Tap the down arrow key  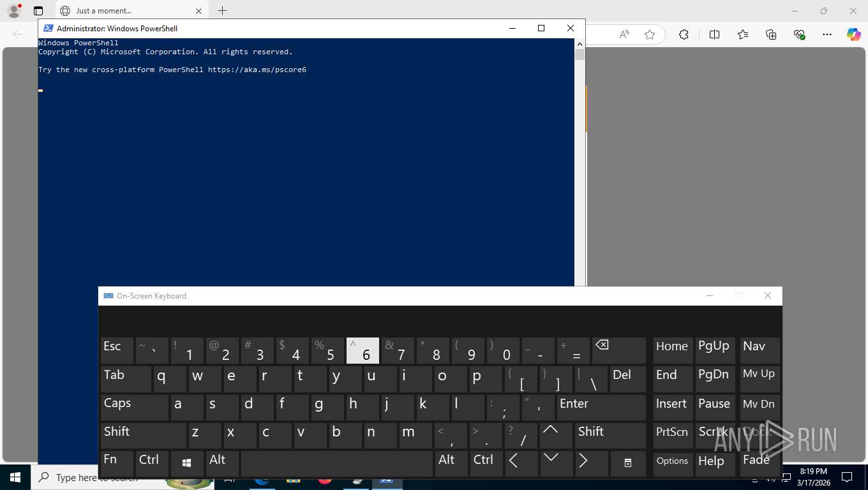tap(556, 464)
